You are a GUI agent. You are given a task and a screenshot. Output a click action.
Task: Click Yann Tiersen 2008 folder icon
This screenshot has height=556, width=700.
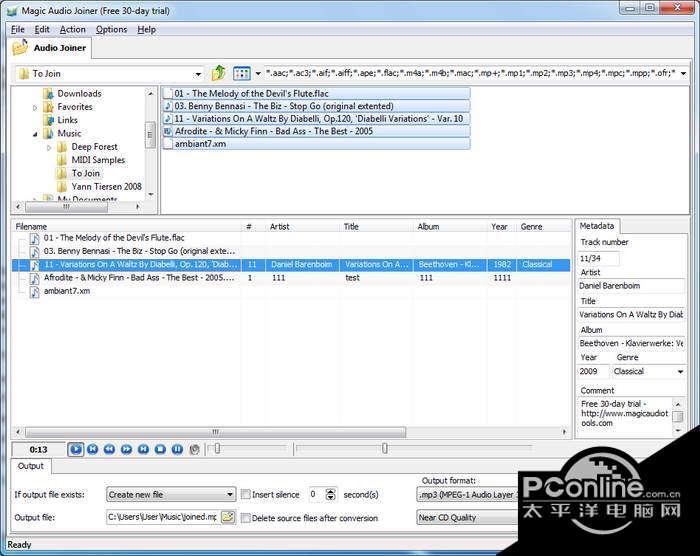[62, 187]
